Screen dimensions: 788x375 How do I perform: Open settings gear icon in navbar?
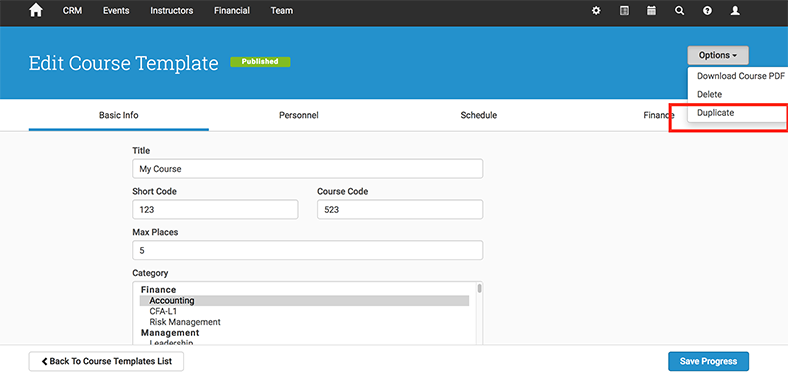pyautogui.click(x=596, y=11)
